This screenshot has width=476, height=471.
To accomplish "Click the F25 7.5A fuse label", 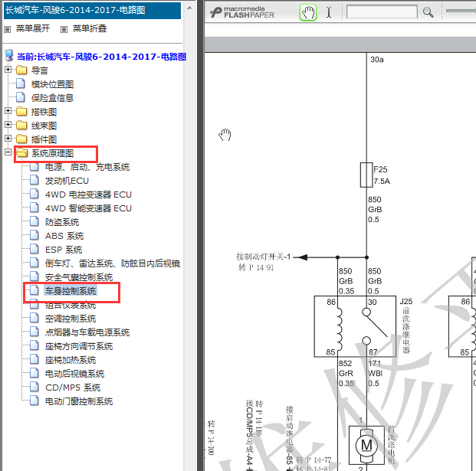I will coord(382,175).
